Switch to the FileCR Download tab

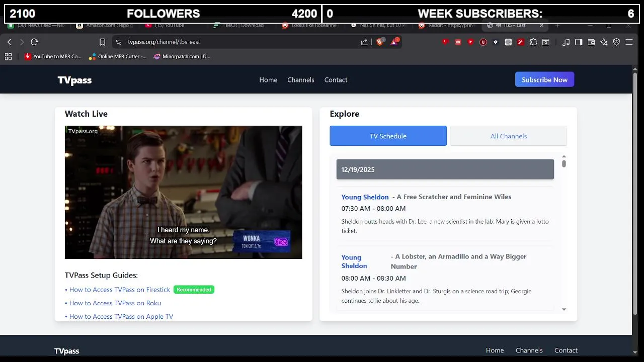[x=243, y=25]
